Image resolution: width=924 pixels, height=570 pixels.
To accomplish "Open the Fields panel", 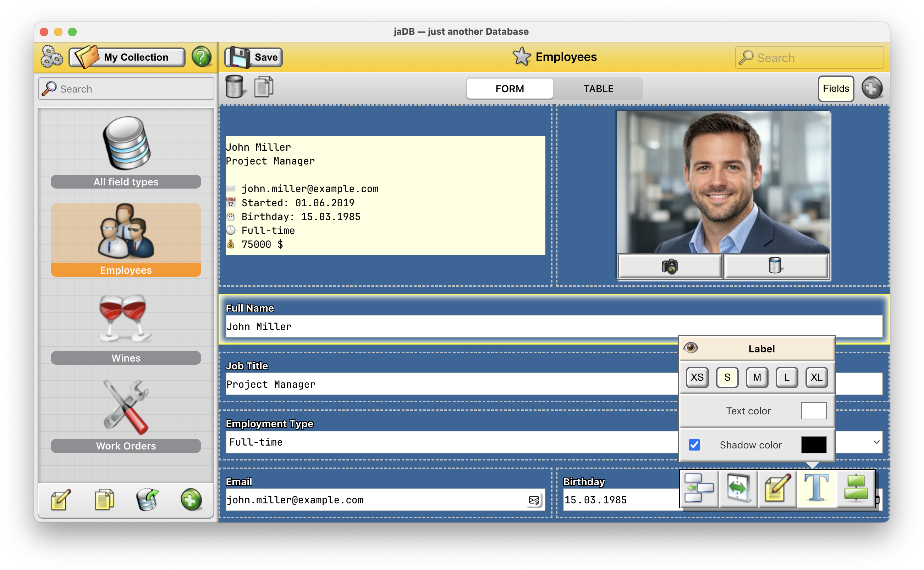I will click(835, 89).
